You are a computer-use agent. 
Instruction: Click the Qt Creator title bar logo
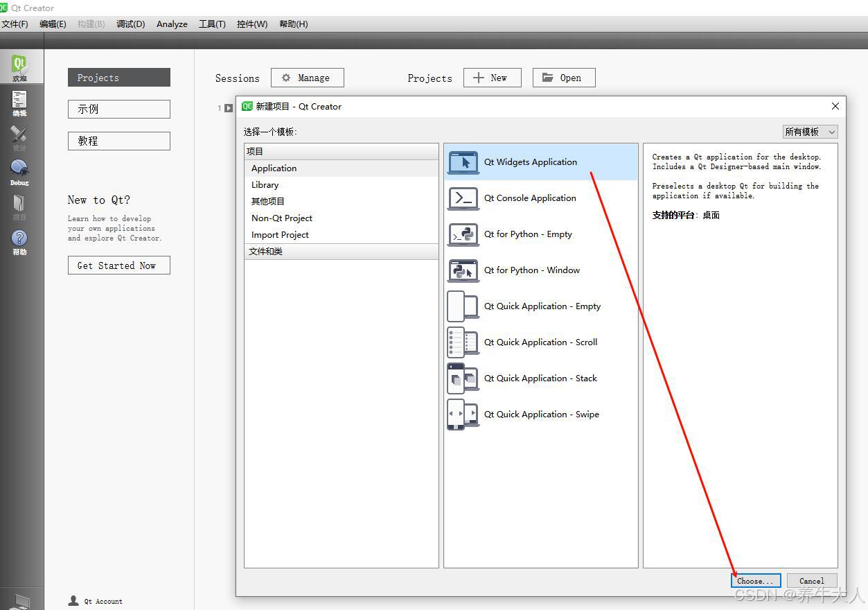(3, 8)
